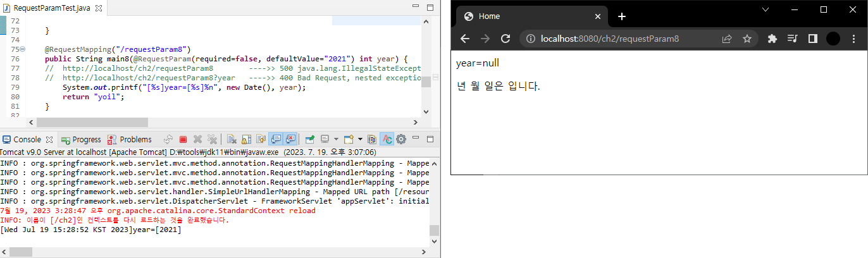Click the Console horizontal scrollbar thumb
This screenshot has height=258, width=868.
20,252
